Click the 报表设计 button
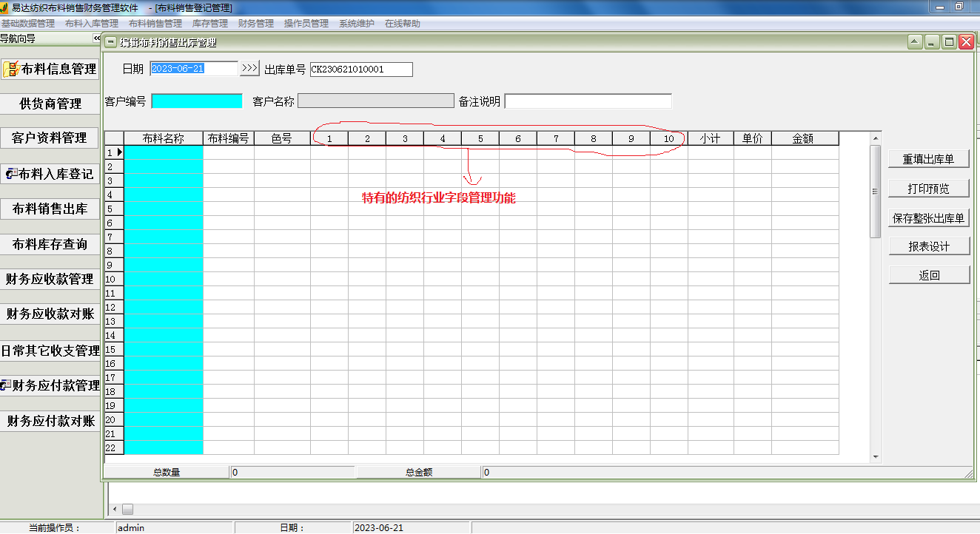The width and height of the screenshot is (980, 534). [x=929, y=245]
